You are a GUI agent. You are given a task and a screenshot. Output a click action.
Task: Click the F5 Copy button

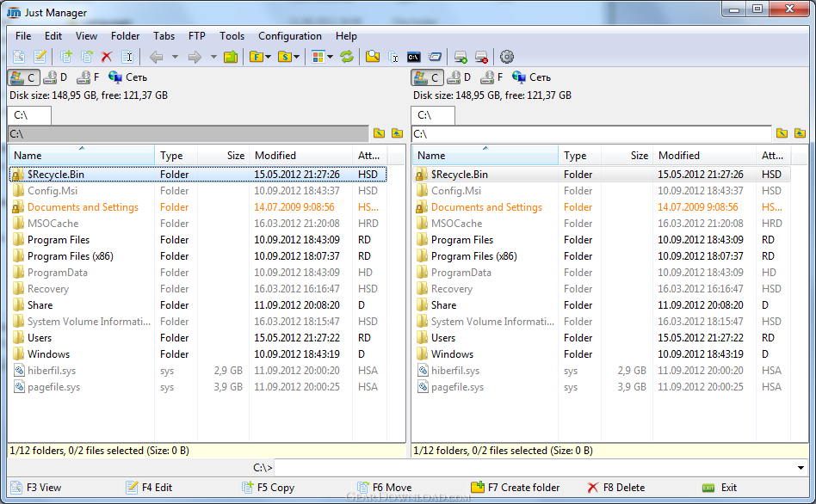point(268,488)
